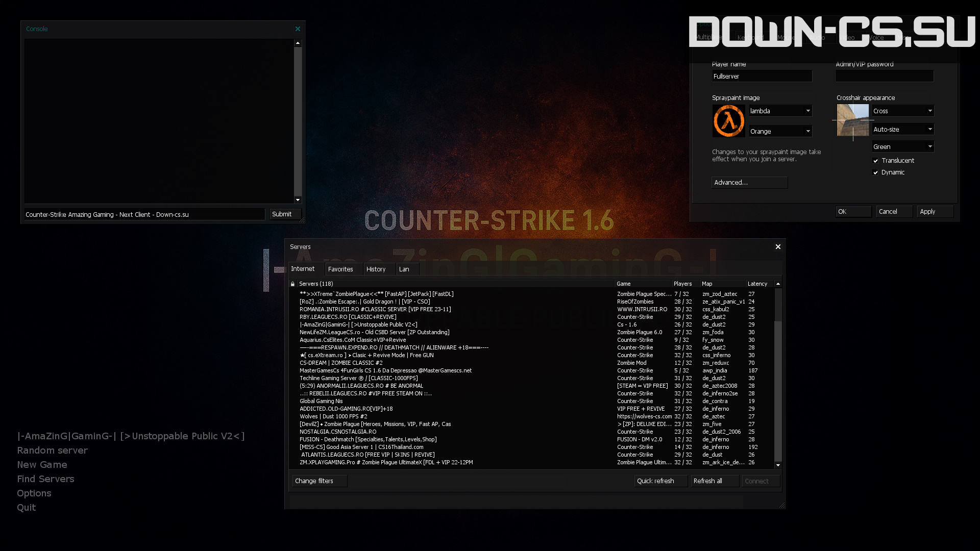Click the Console vertical scrollbar track
The width and height of the screenshot is (980, 551).
pyautogui.click(x=298, y=121)
